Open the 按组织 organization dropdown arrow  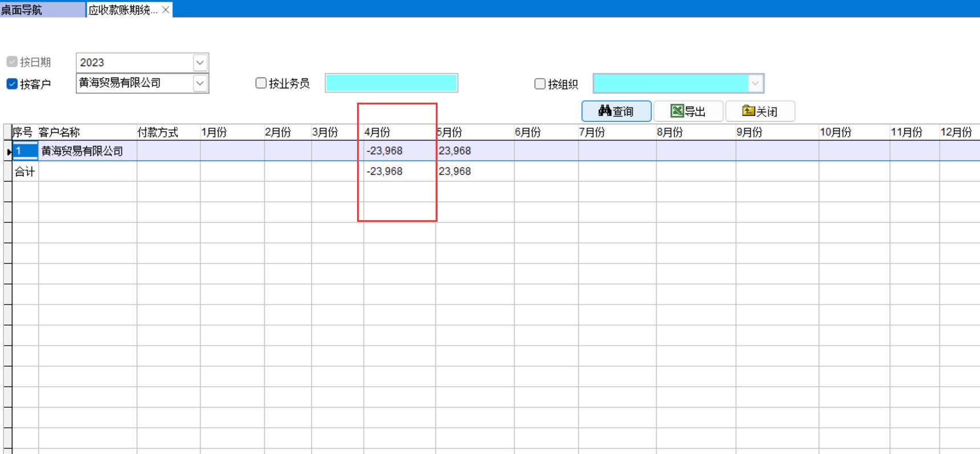click(755, 83)
